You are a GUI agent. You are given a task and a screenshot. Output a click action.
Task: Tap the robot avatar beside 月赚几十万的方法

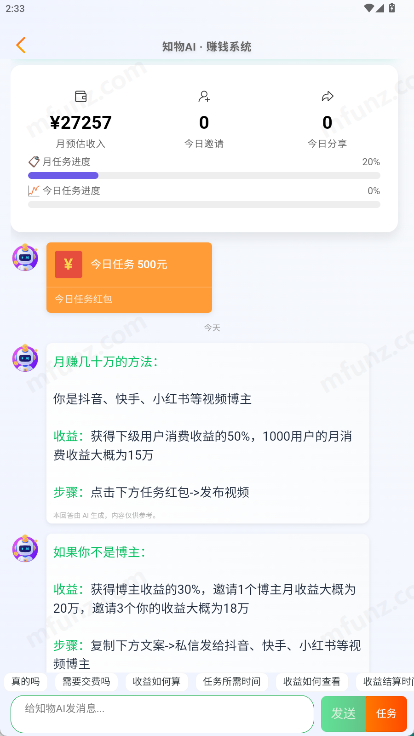pyautogui.click(x=25, y=359)
